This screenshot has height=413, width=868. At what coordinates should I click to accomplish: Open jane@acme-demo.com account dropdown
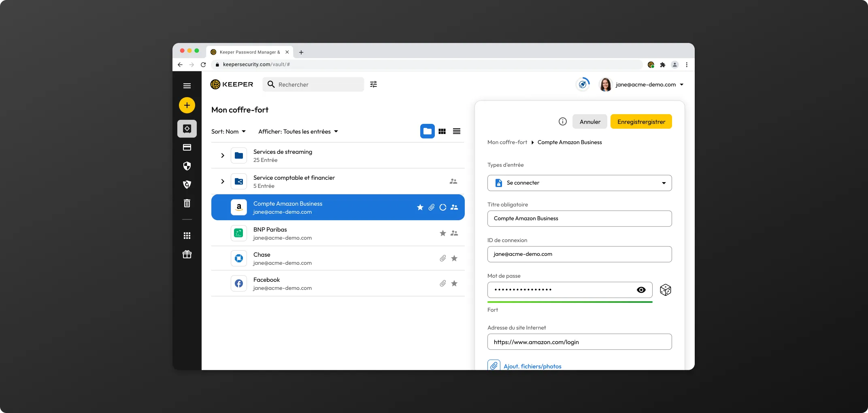click(x=649, y=85)
